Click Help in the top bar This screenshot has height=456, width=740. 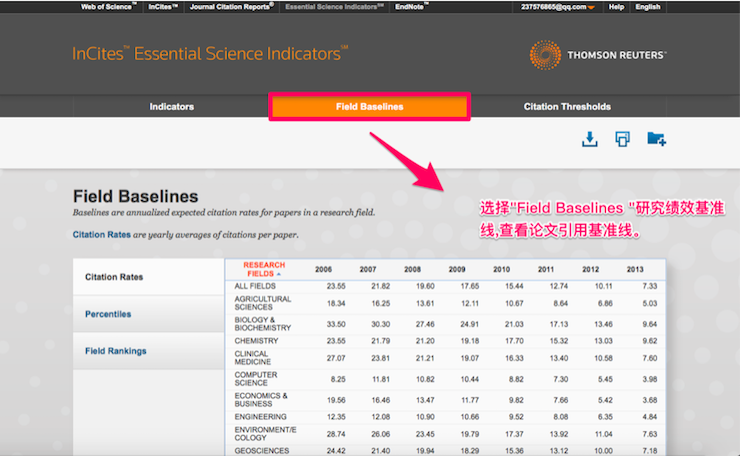[616, 7]
